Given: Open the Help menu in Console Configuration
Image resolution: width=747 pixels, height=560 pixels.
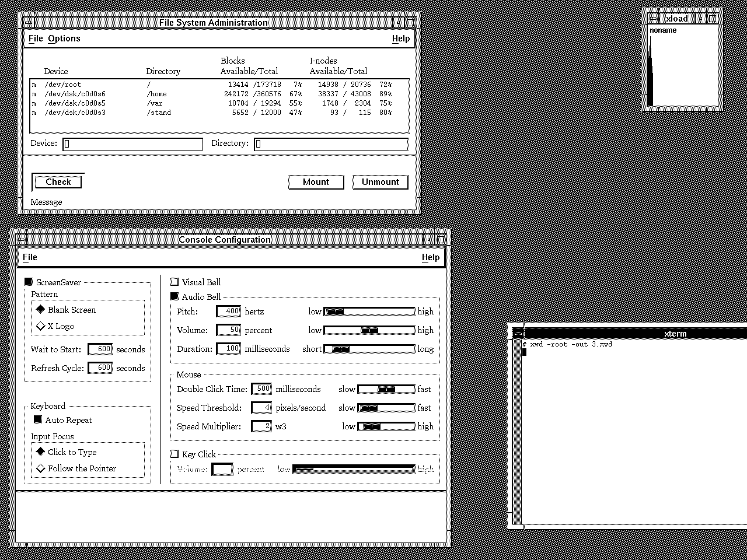Looking at the screenshot, I should pos(430,257).
